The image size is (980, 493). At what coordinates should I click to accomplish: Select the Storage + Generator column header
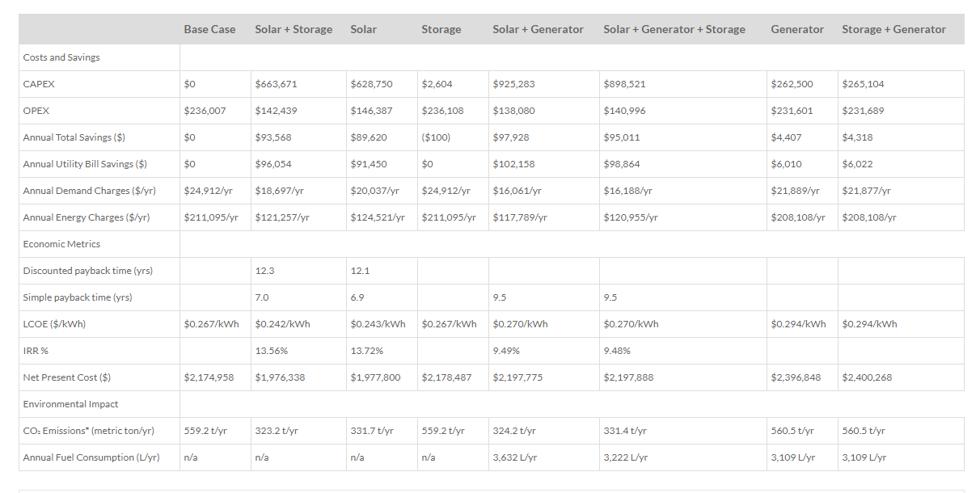point(893,29)
